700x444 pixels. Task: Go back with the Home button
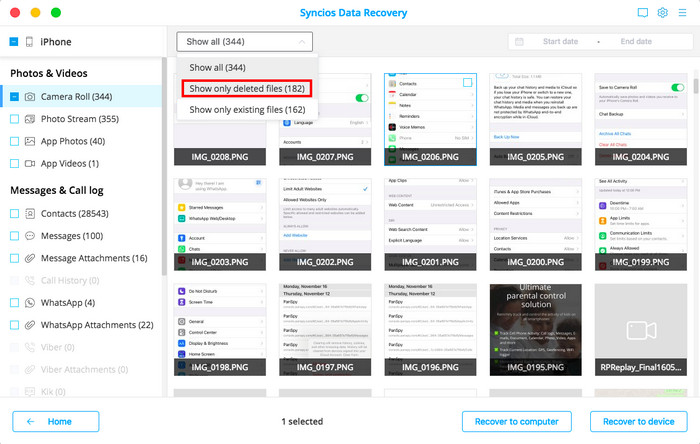point(56,421)
